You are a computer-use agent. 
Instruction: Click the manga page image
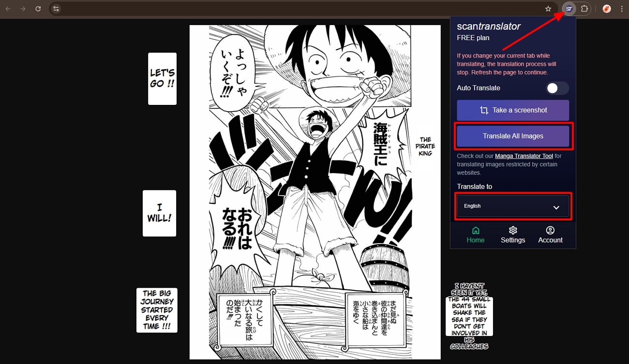315,192
